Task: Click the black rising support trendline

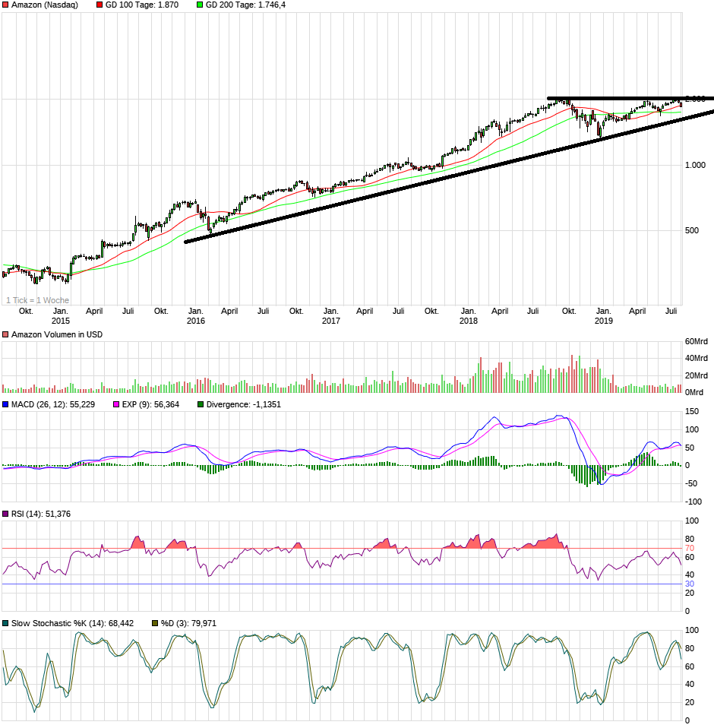Action: pyautogui.click(x=449, y=176)
